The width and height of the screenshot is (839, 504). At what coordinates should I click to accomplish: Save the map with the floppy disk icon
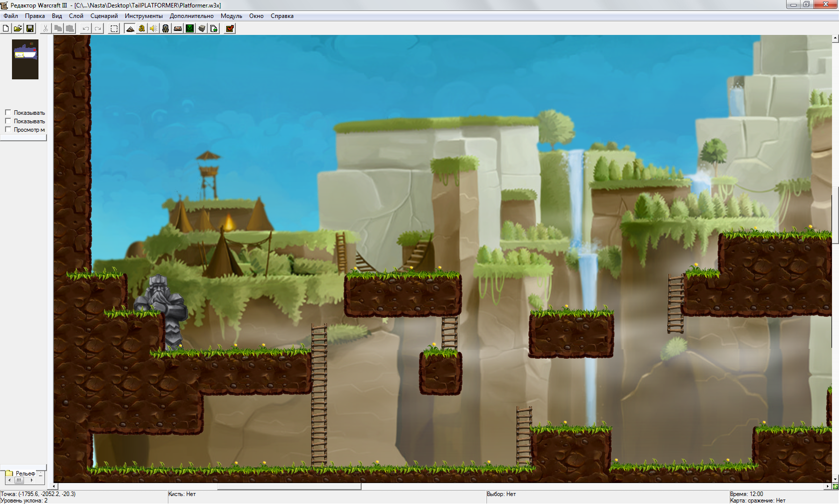point(30,28)
